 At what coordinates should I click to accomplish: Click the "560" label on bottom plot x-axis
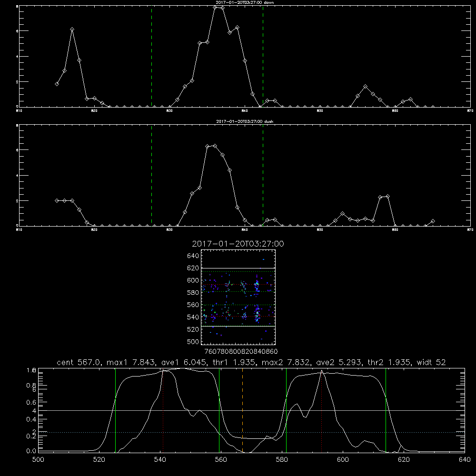(221, 460)
